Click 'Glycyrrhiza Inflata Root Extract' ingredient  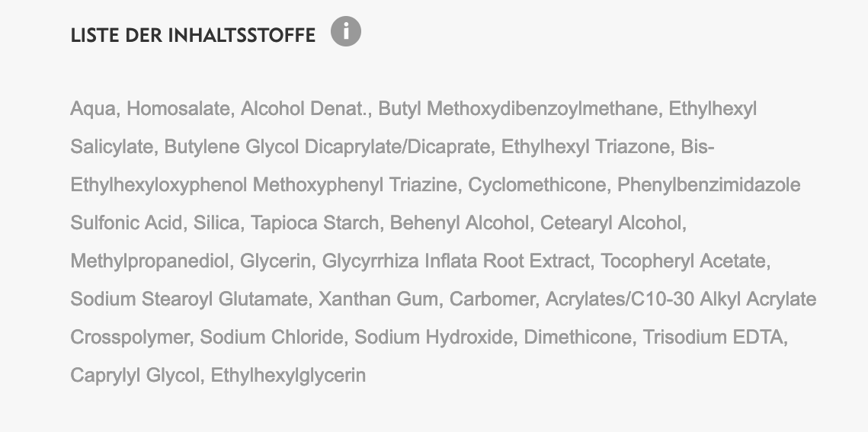456,261
